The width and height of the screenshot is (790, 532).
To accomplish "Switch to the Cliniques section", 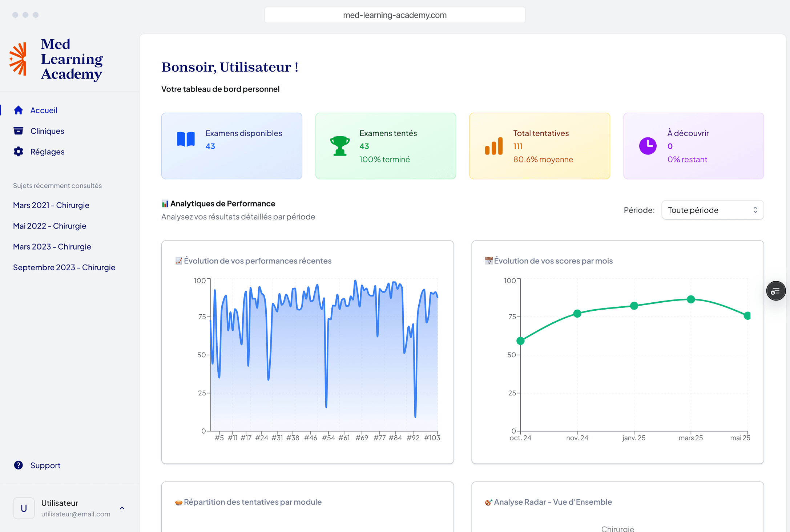I will pos(47,131).
